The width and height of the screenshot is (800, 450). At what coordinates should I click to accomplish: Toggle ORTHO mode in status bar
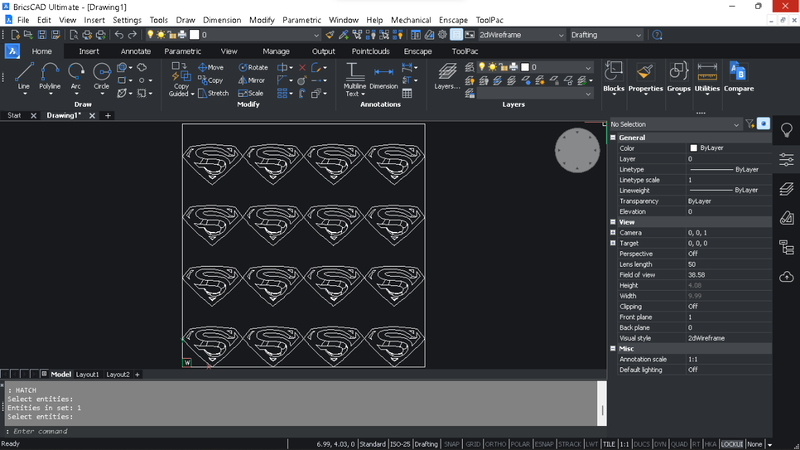click(x=497, y=444)
